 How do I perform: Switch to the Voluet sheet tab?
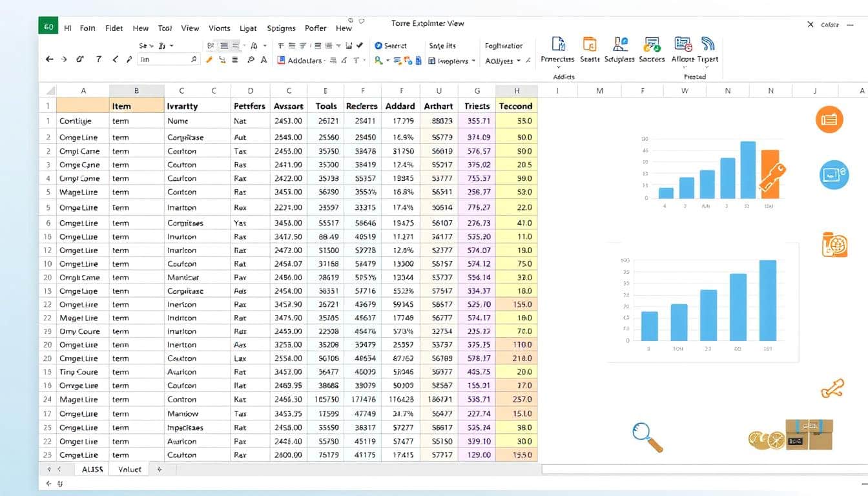[x=130, y=470]
